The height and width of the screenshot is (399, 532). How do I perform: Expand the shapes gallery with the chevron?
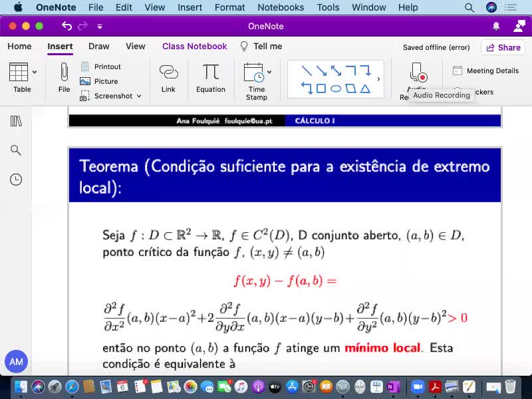click(378, 79)
